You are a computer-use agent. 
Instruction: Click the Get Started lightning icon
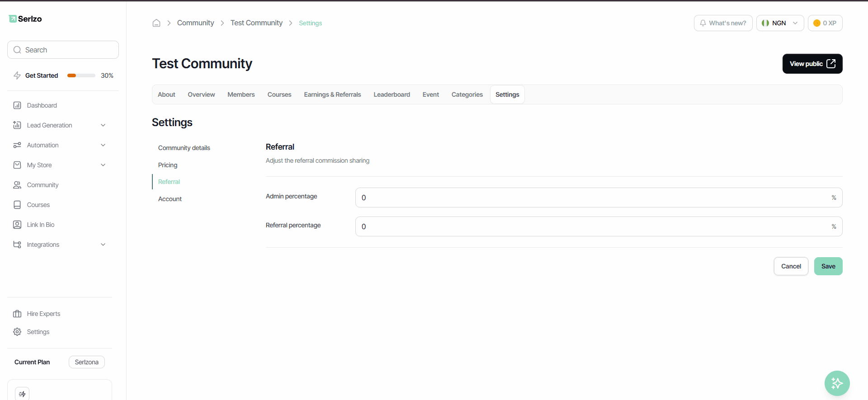pyautogui.click(x=17, y=75)
